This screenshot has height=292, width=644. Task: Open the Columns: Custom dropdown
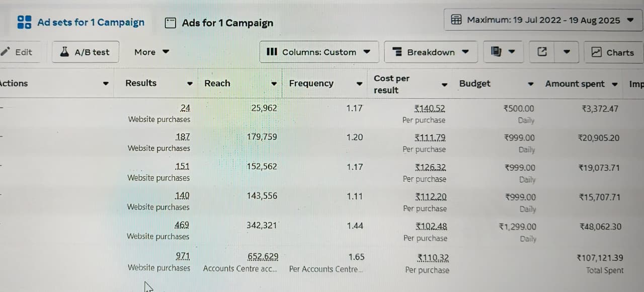point(319,52)
